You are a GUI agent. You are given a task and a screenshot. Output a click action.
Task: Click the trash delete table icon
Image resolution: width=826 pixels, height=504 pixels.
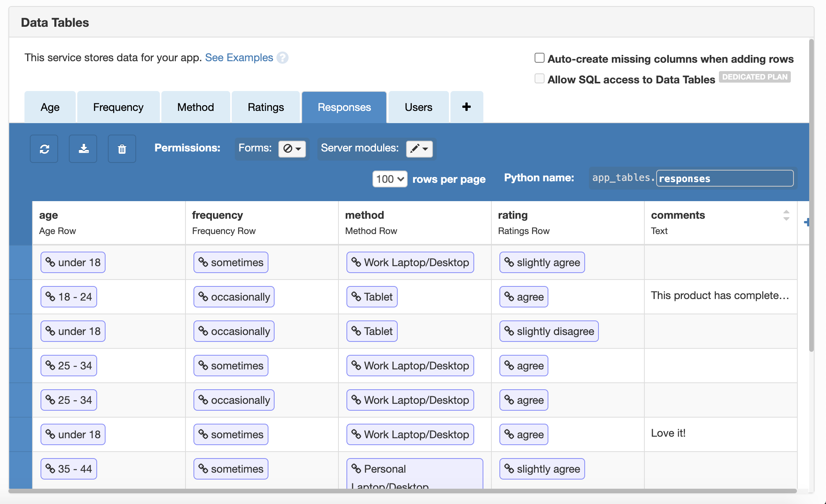pyautogui.click(x=122, y=149)
